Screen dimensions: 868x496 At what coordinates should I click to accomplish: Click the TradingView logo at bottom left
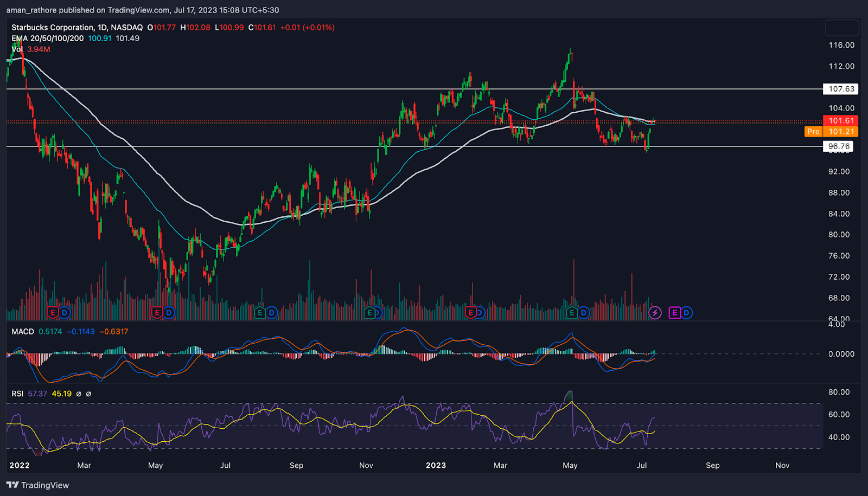click(38, 485)
